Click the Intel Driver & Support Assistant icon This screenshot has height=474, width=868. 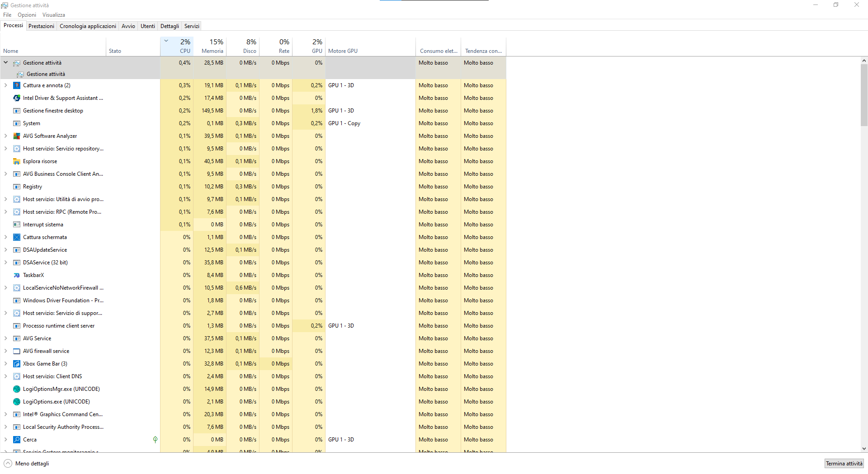pos(17,98)
